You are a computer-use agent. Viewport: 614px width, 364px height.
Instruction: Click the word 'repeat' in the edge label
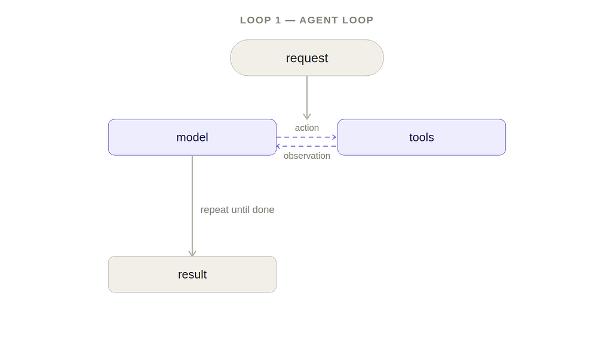[x=214, y=210]
